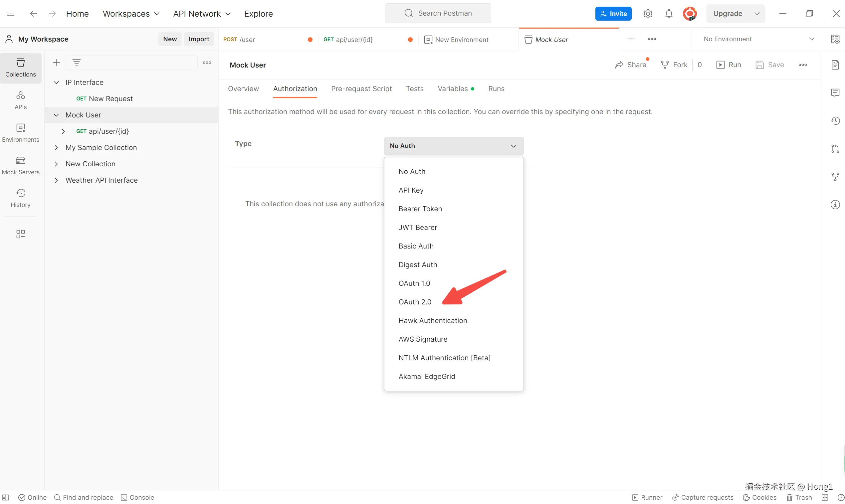Screen dimensions: 845x504
Task: Collapse the IP Interface collection
Action: point(56,83)
